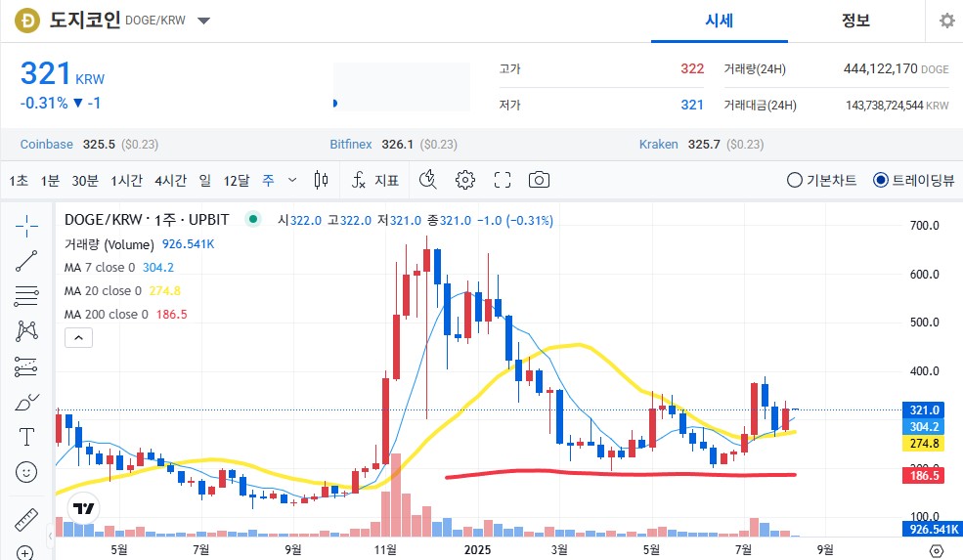Open the forecast position tool
This screenshot has width=963, height=560.
coord(26,366)
